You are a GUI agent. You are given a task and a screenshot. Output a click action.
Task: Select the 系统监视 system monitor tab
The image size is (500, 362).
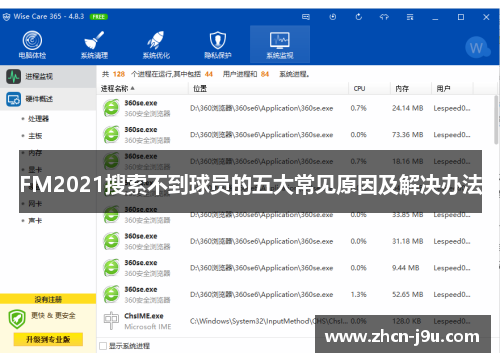(280, 44)
